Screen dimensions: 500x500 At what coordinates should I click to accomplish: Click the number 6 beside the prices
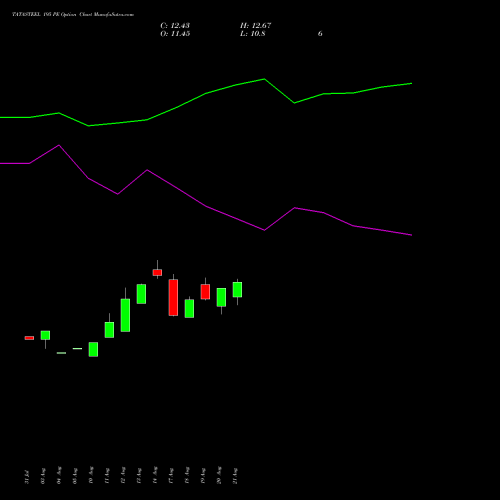point(320,34)
